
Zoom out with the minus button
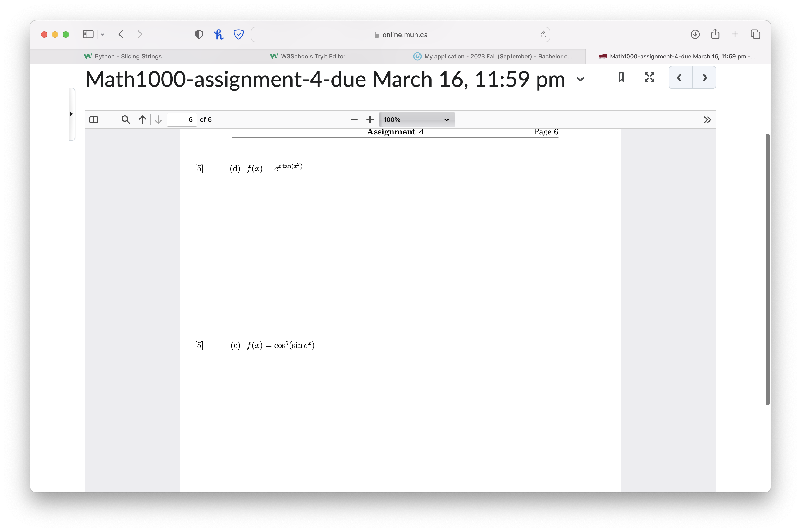(x=354, y=119)
